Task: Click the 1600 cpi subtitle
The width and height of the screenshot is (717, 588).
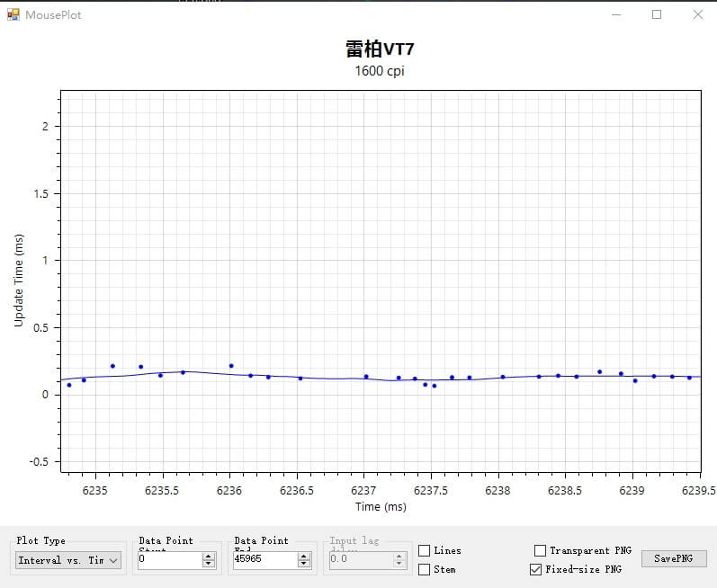Action: pyautogui.click(x=380, y=71)
